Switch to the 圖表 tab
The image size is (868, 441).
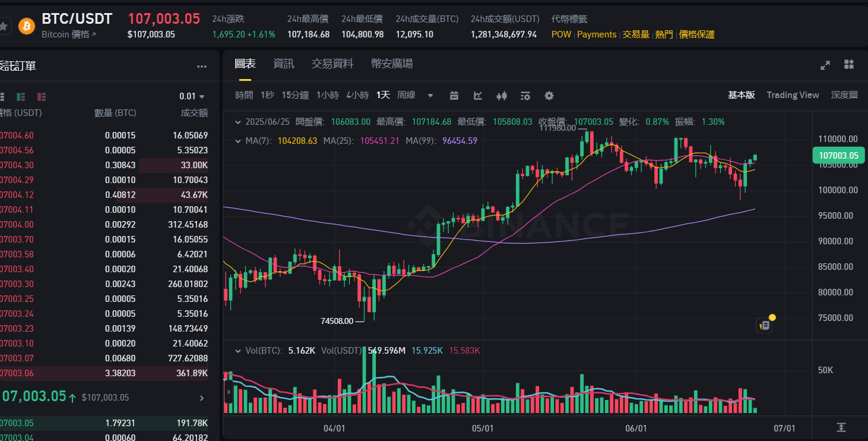245,64
